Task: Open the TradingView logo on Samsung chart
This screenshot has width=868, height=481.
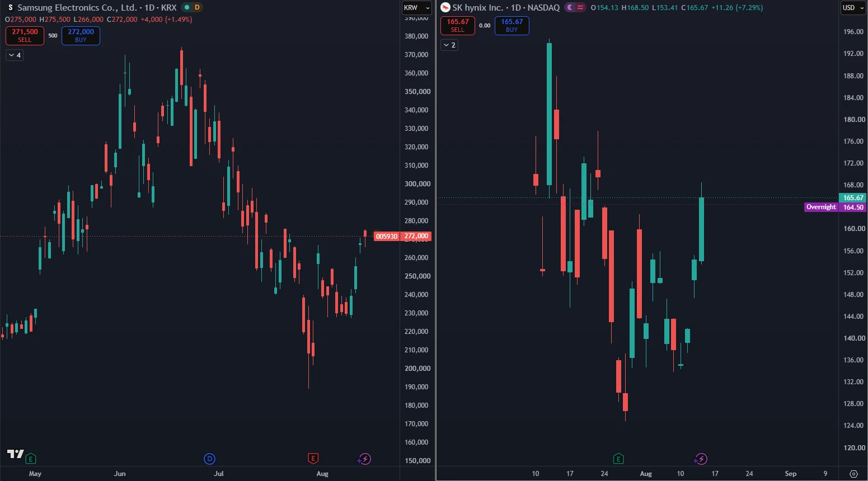Action: point(15,454)
